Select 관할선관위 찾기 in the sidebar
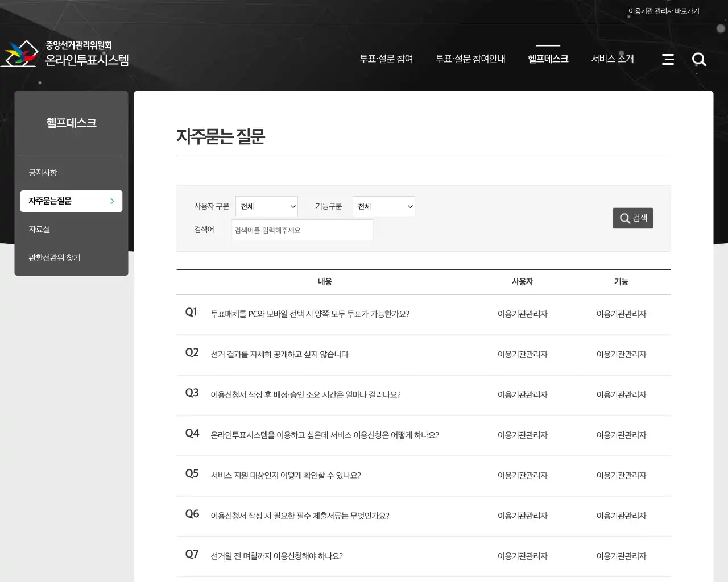Image resolution: width=728 pixels, height=582 pixels. tap(54, 257)
